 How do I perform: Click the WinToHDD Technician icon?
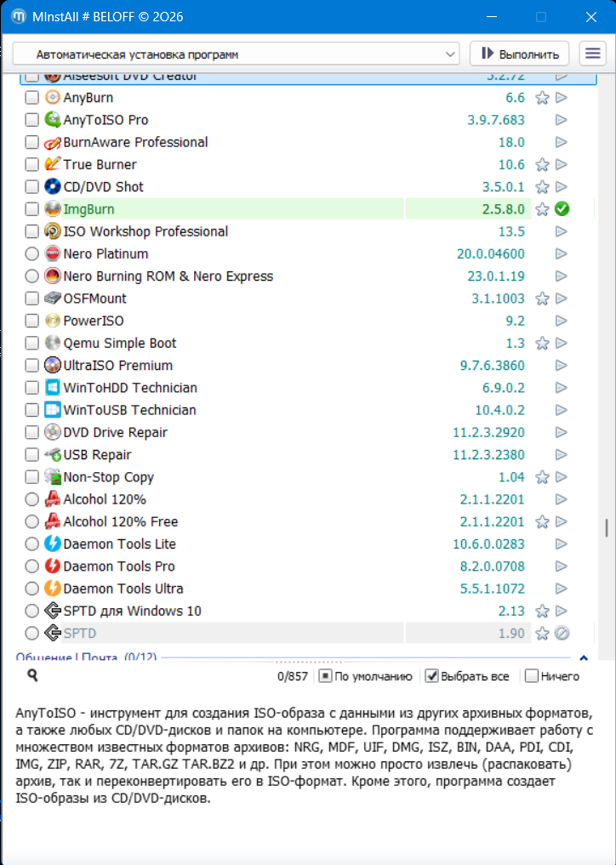click(x=52, y=388)
